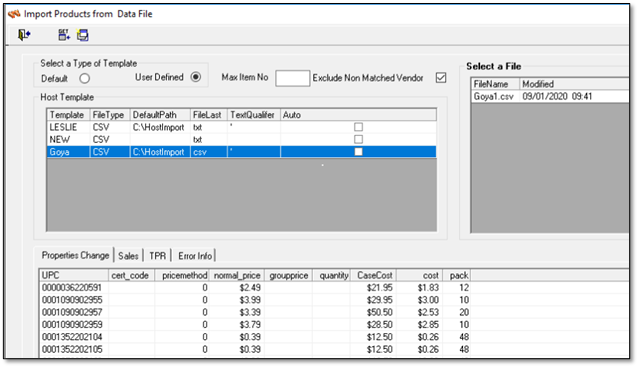Toggle Auto checkbox for Goya template
Viewport: 639px width, 368px height.
(x=358, y=152)
